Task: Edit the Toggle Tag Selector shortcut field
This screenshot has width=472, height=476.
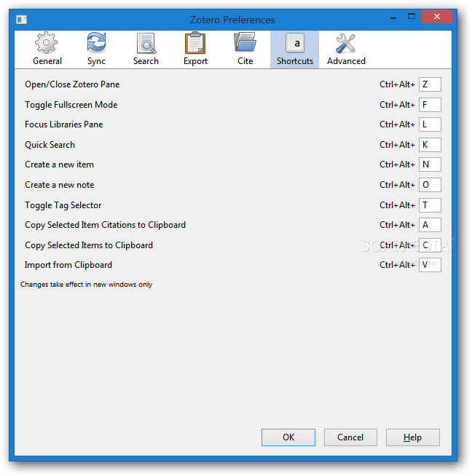Action: [x=430, y=205]
